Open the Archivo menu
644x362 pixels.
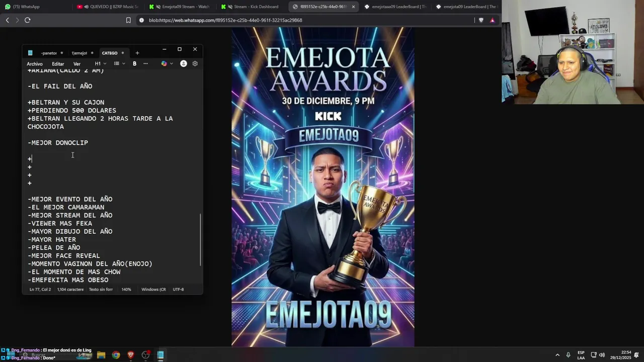[35, 64]
